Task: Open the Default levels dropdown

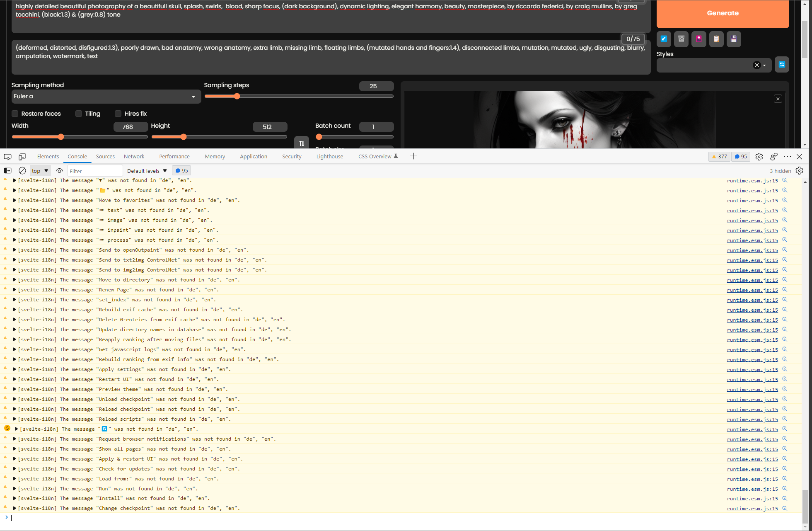Action: tap(146, 170)
